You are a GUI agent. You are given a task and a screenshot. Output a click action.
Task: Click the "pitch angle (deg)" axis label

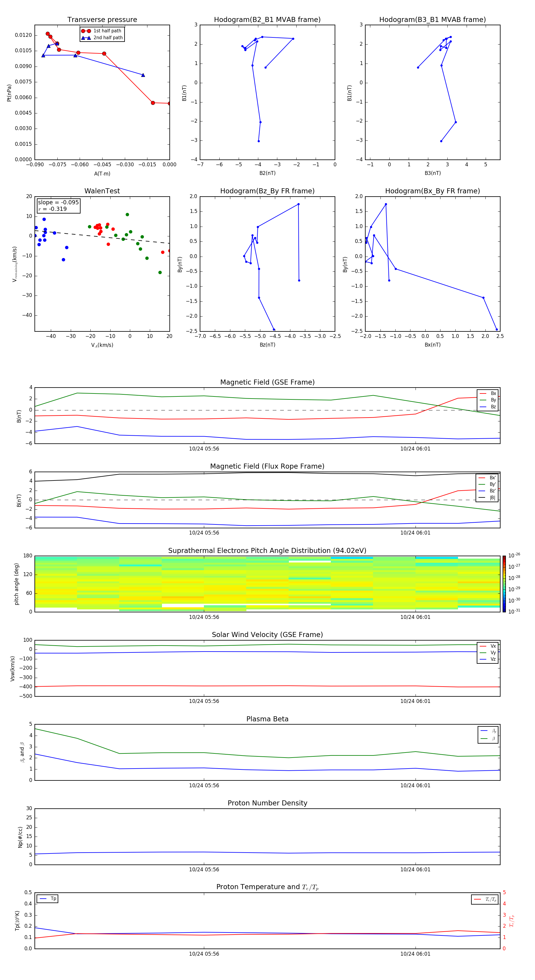point(16,584)
